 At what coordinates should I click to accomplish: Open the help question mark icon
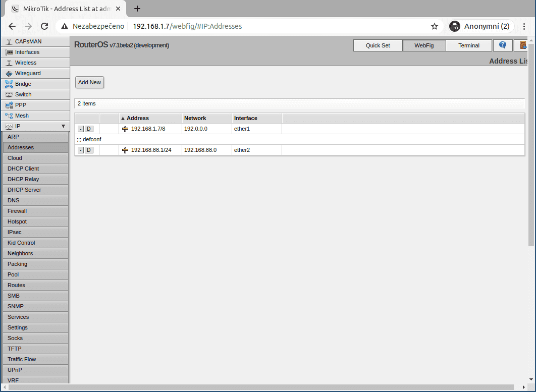[503, 45]
